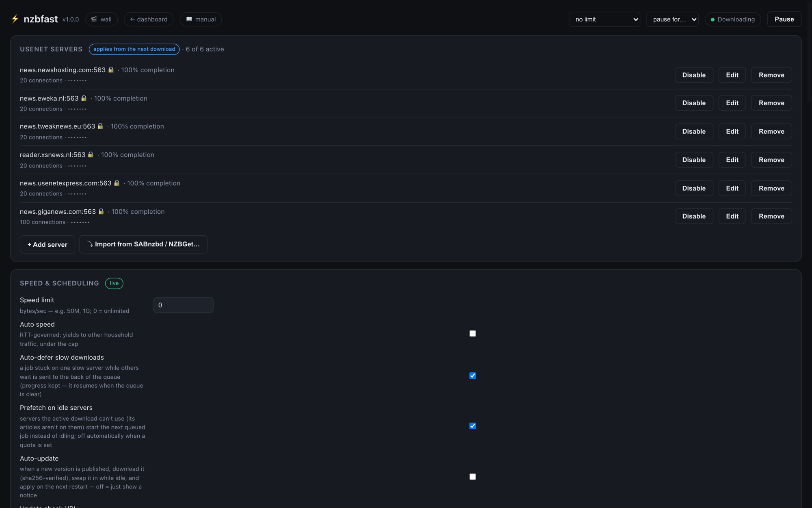Open the manual
This screenshot has width=812, height=508.
(x=201, y=19)
